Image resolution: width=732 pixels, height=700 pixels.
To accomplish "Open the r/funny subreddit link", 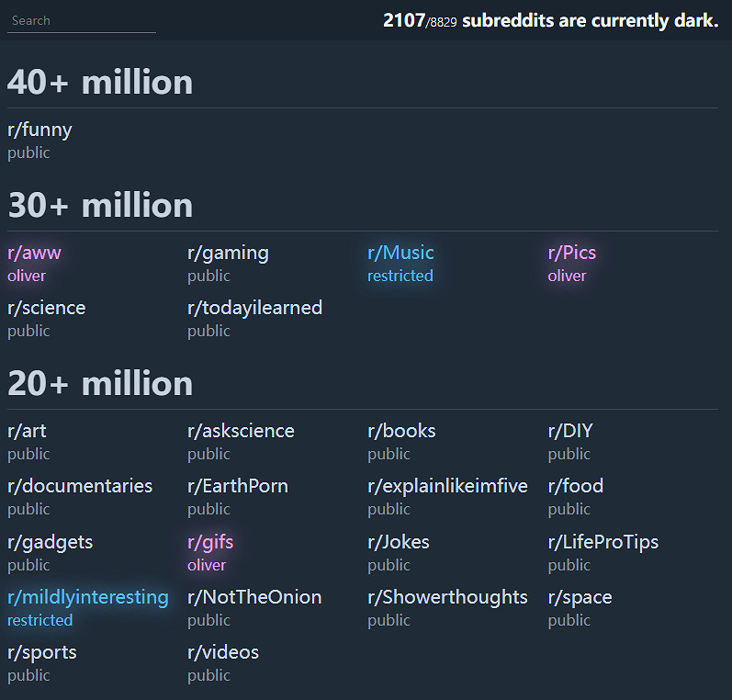I will tap(39, 130).
